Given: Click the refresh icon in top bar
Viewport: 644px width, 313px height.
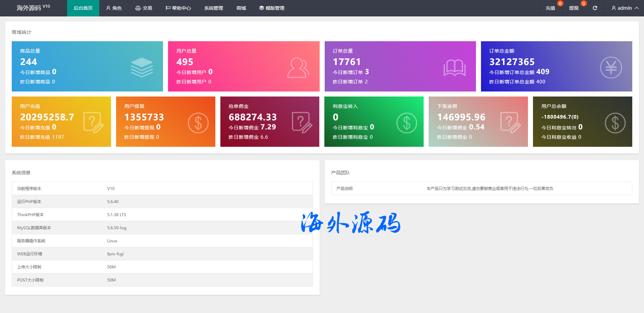Looking at the screenshot, I should click(x=595, y=8).
